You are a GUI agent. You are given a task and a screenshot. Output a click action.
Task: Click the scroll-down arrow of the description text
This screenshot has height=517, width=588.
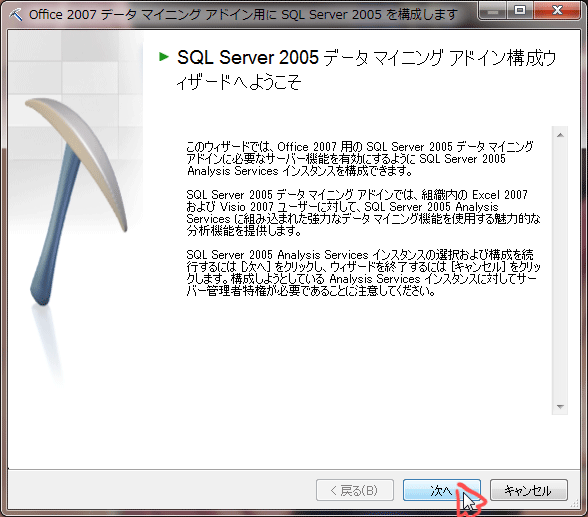point(560,406)
